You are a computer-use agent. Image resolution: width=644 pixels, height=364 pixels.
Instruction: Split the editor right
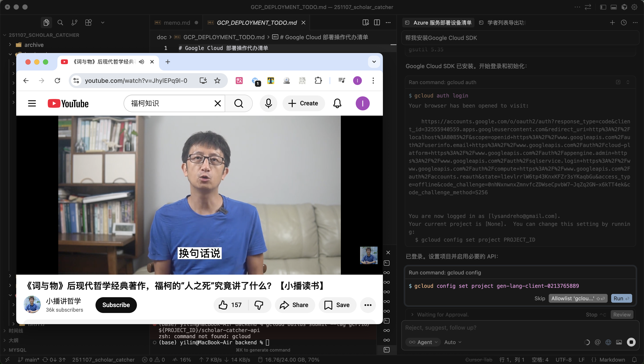tap(377, 23)
